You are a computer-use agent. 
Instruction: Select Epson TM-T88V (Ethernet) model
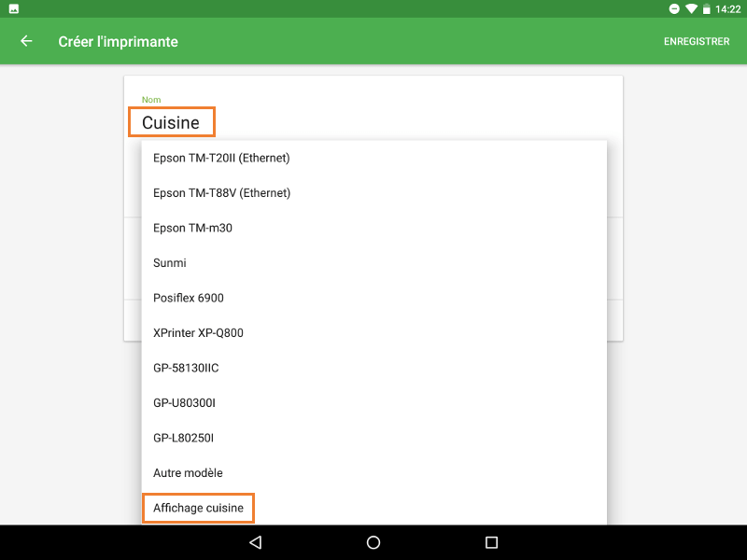click(221, 193)
